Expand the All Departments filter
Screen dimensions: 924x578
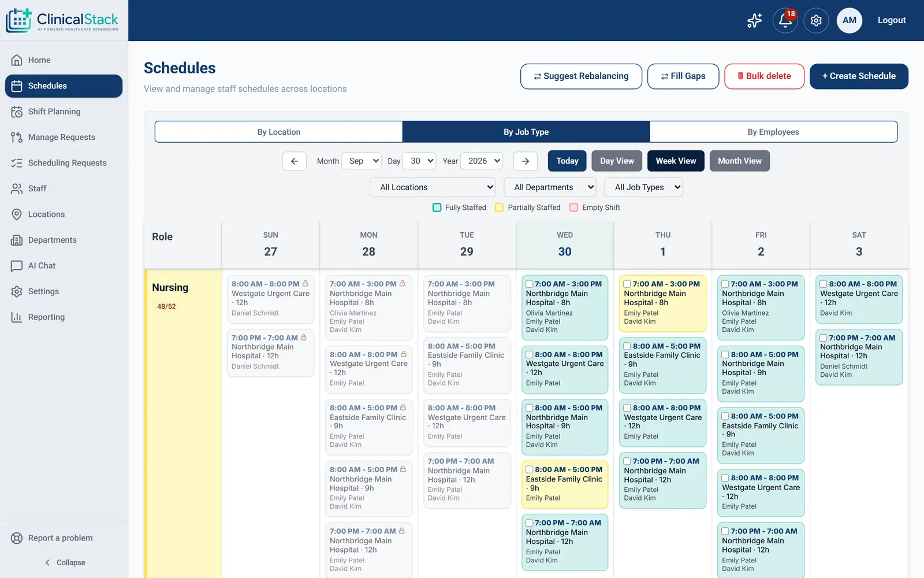[550, 187]
